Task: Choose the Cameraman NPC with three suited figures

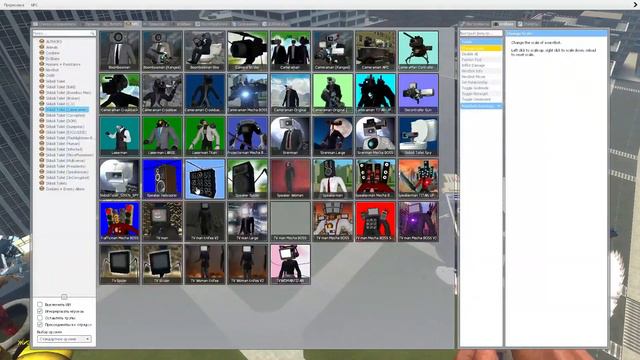Action: click(x=290, y=51)
